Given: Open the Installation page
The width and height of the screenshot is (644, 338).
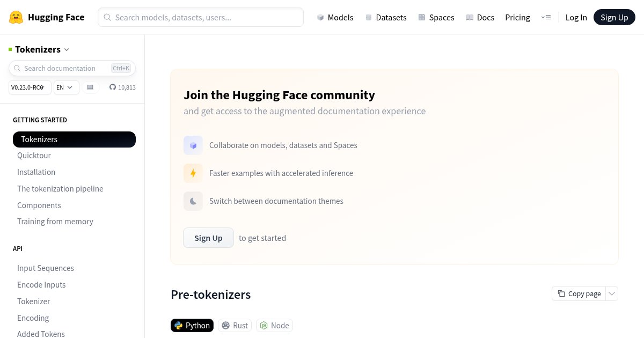Looking at the screenshot, I should 36,172.
